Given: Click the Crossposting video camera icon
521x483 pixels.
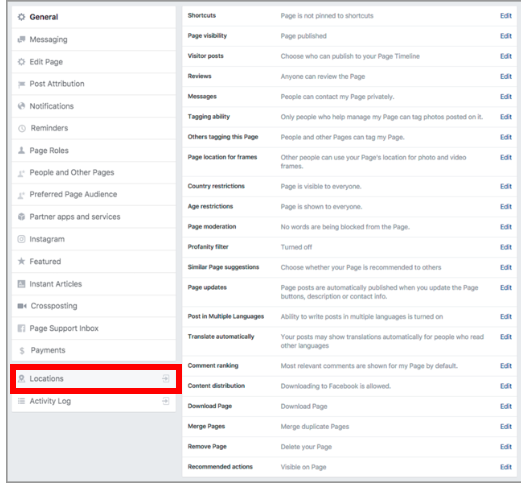Looking at the screenshot, I should [22, 306].
